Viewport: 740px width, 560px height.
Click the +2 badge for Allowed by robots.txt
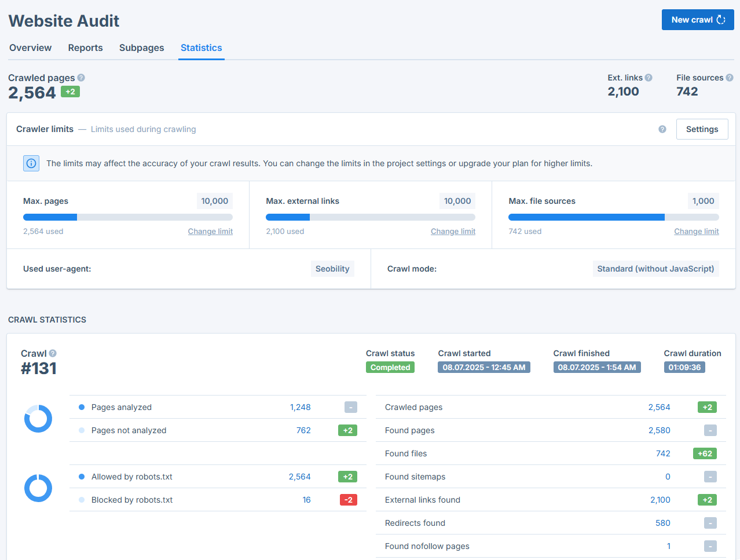[x=347, y=477]
